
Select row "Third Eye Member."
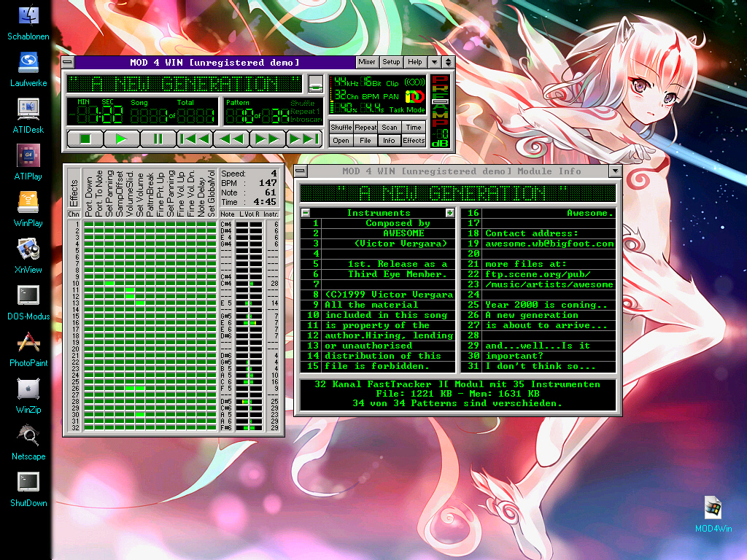(x=378, y=274)
